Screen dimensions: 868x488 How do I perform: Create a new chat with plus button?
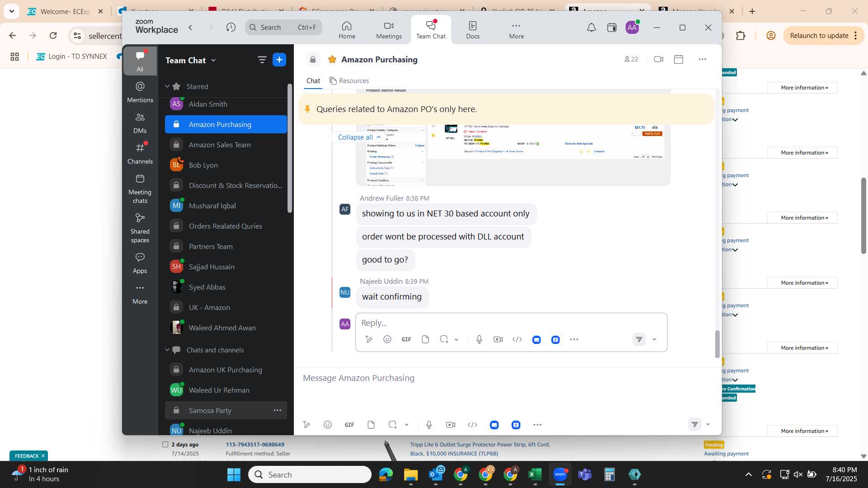(279, 60)
